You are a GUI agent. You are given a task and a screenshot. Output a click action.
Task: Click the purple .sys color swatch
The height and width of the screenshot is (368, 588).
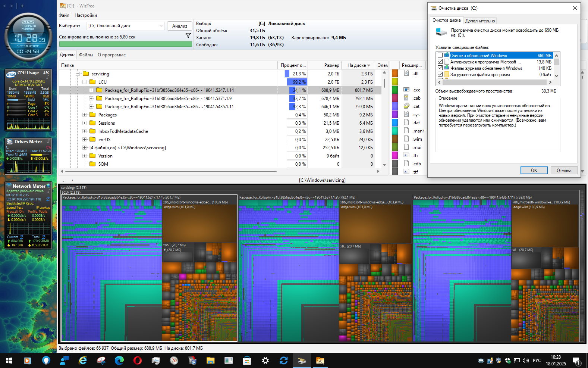coord(395,115)
